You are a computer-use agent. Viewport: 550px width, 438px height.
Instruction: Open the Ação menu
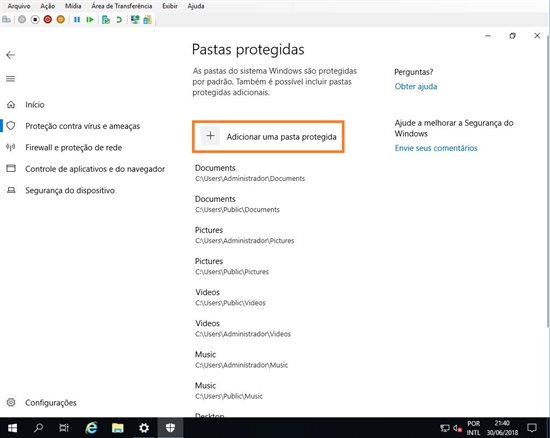47,6
